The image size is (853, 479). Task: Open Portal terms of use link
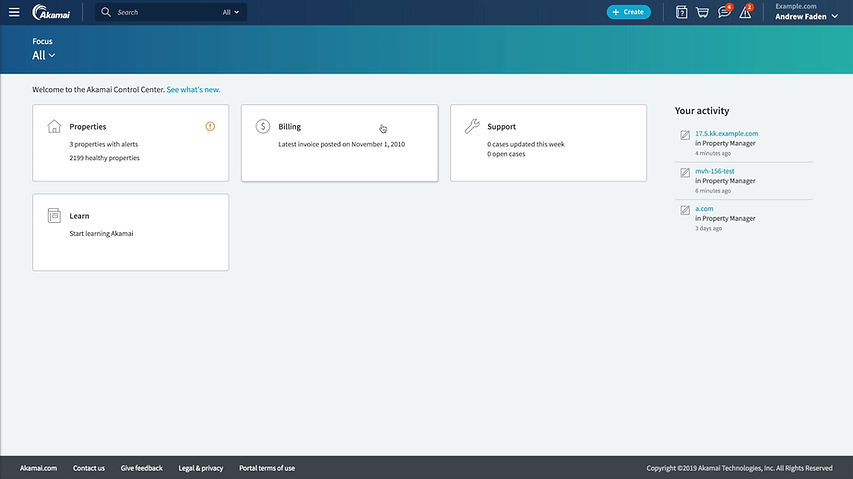267,468
